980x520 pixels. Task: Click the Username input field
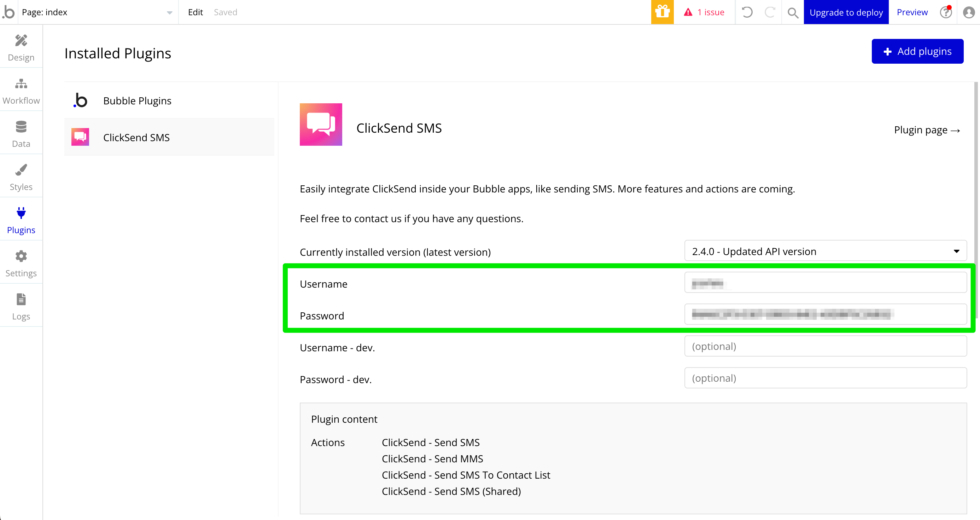[x=825, y=282]
